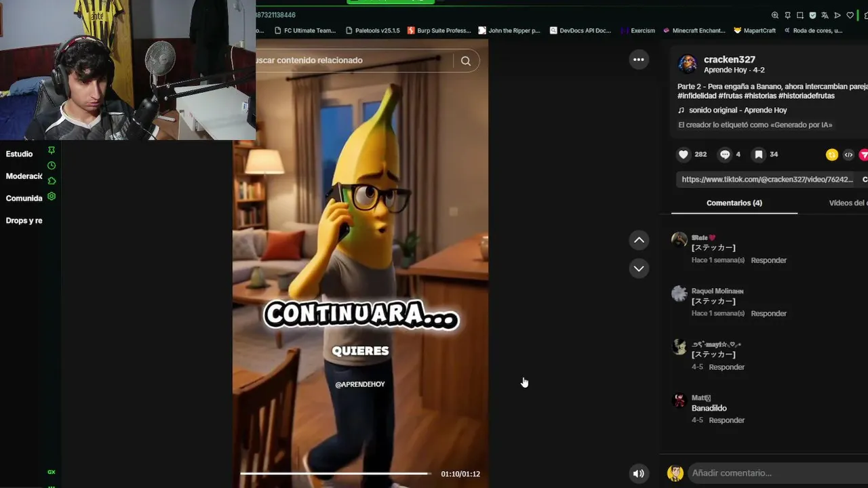This screenshot has height=488, width=868.
Task: Click the streamer webcam overlay
Action: (x=128, y=70)
